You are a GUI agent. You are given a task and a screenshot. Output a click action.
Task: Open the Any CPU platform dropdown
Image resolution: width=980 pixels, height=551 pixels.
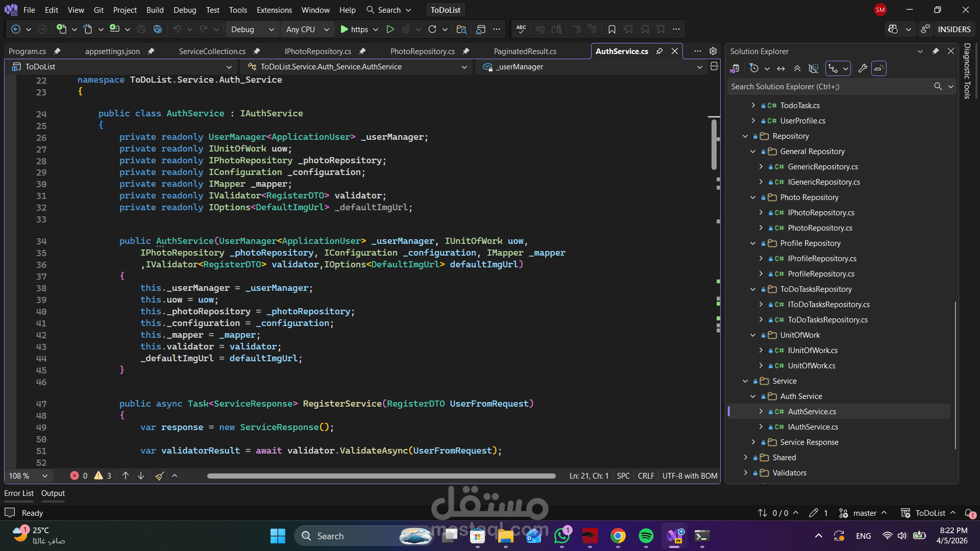[x=307, y=30]
